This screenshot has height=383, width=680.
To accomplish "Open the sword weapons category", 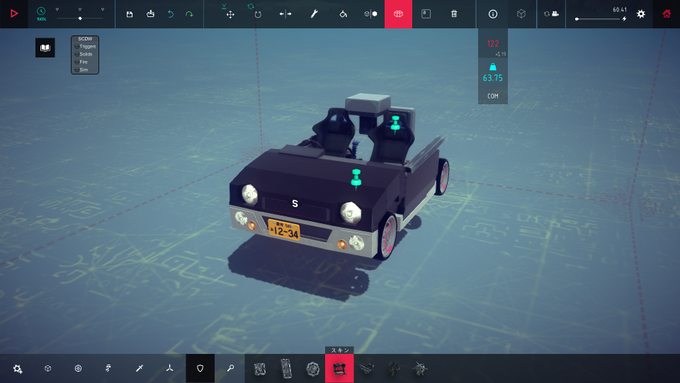I will click(139, 368).
